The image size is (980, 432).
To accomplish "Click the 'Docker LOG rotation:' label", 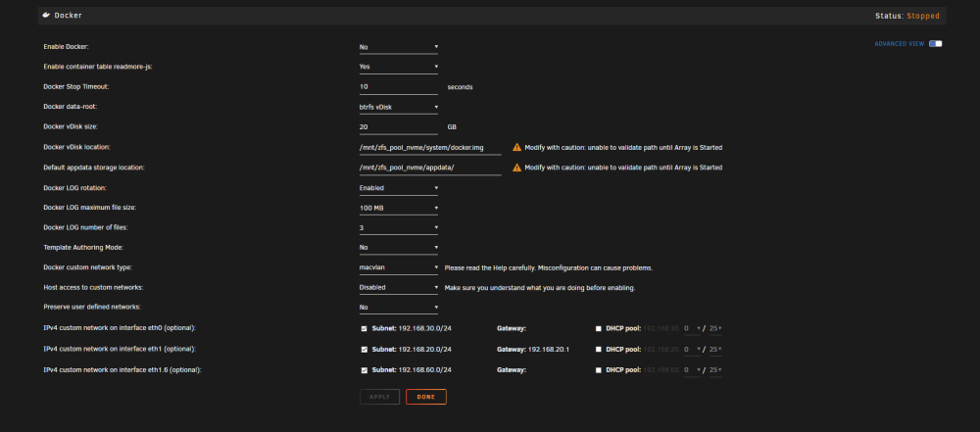I will [x=75, y=187].
